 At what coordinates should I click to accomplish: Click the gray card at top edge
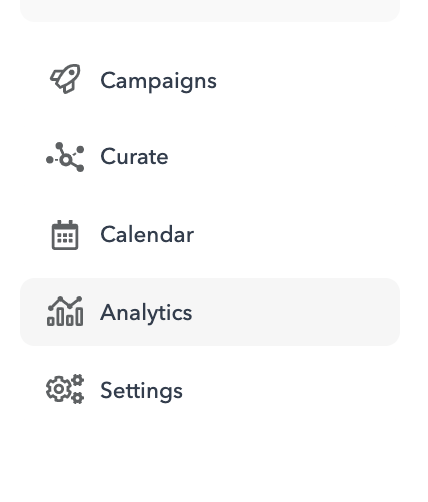click(x=210, y=10)
